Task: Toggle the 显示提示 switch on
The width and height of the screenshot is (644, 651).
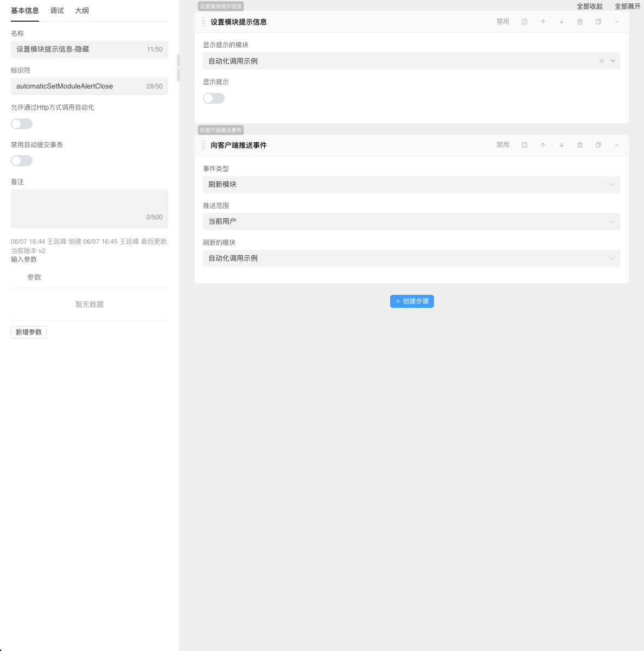Action: (x=214, y=98)
